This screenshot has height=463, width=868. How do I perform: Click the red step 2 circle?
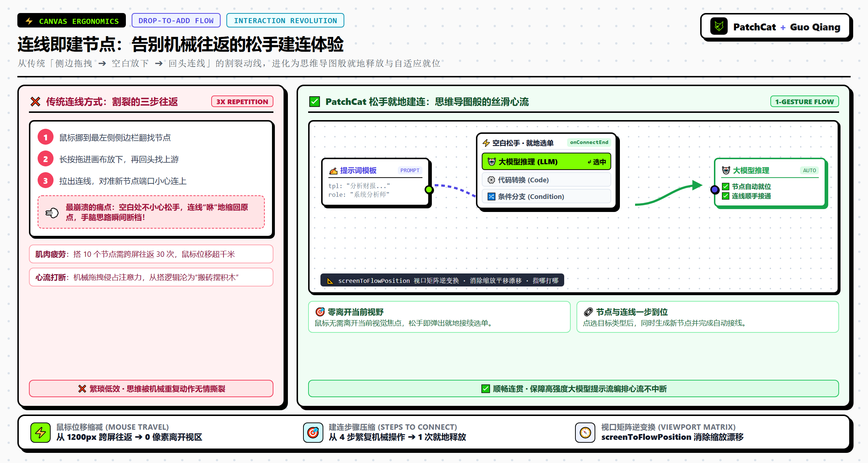(x=46, y=159)
